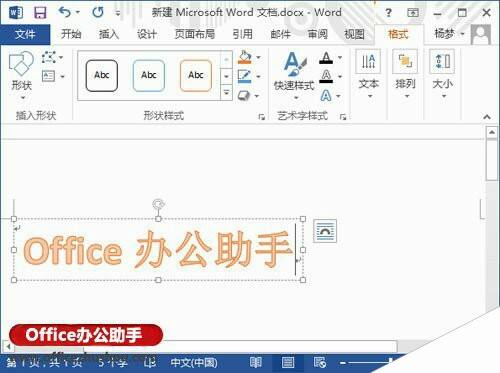This screenshot has height=373, width=500.
Task: Click the 中文(中国) language indicator
Action: coord(194,362)
